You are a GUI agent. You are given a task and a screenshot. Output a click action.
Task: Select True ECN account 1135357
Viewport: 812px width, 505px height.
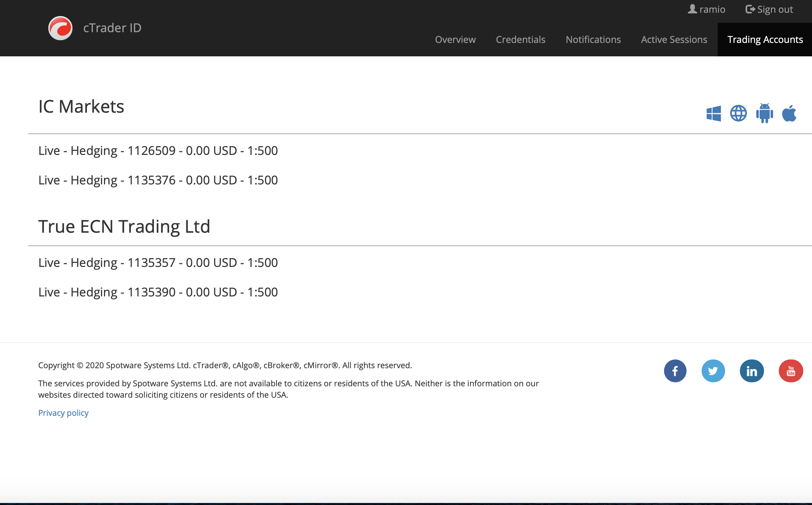click(x=158, y=263)
